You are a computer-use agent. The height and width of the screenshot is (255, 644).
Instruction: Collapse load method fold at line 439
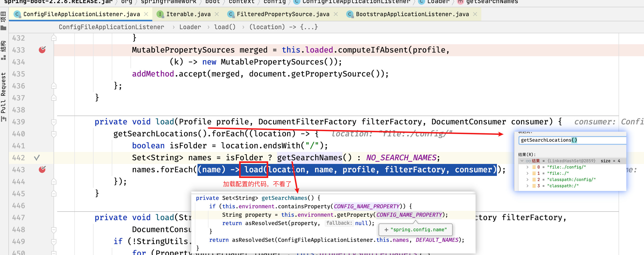click(x=54, y=122)
